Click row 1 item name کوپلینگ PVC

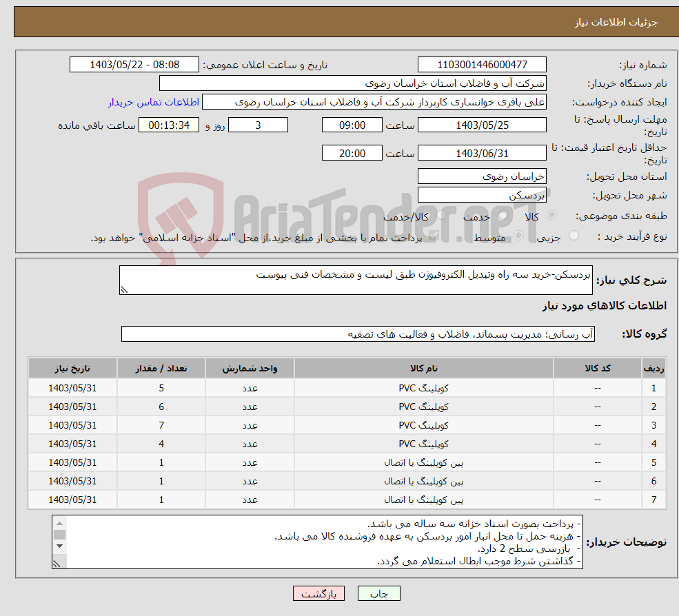(423, 388)
